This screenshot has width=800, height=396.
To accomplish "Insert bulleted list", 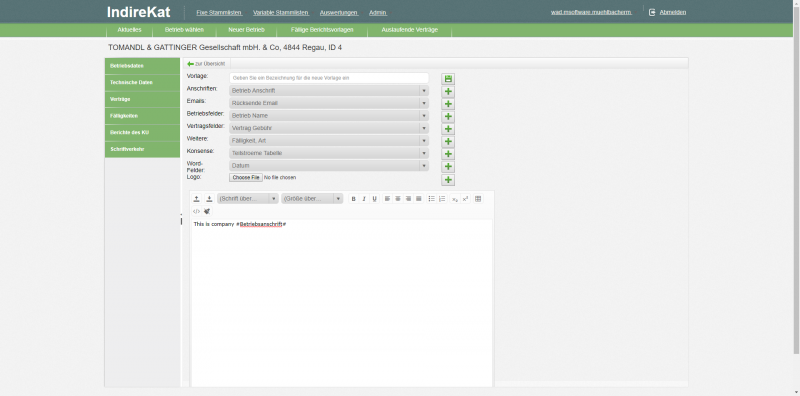I will tap(432, 199).
